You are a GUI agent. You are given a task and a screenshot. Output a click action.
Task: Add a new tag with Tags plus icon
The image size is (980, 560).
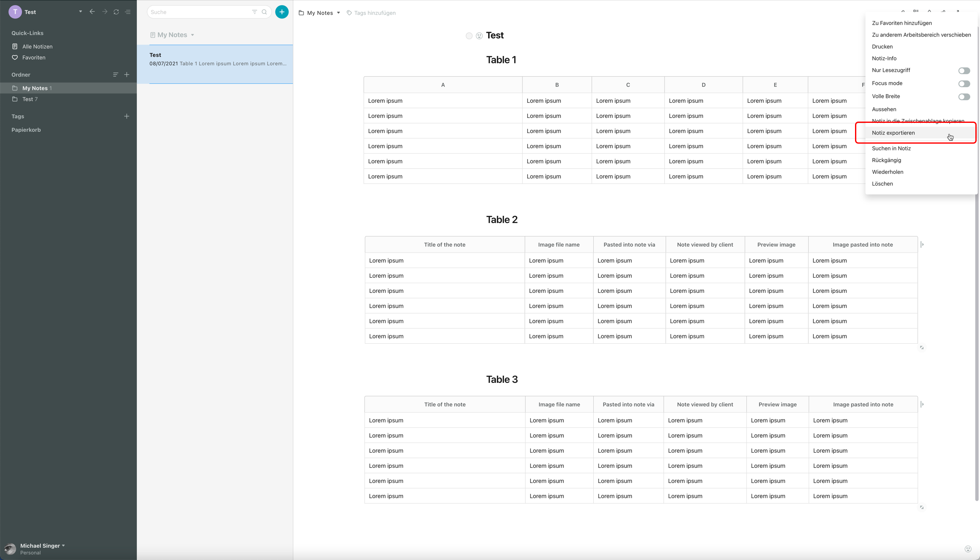point(127,116)
